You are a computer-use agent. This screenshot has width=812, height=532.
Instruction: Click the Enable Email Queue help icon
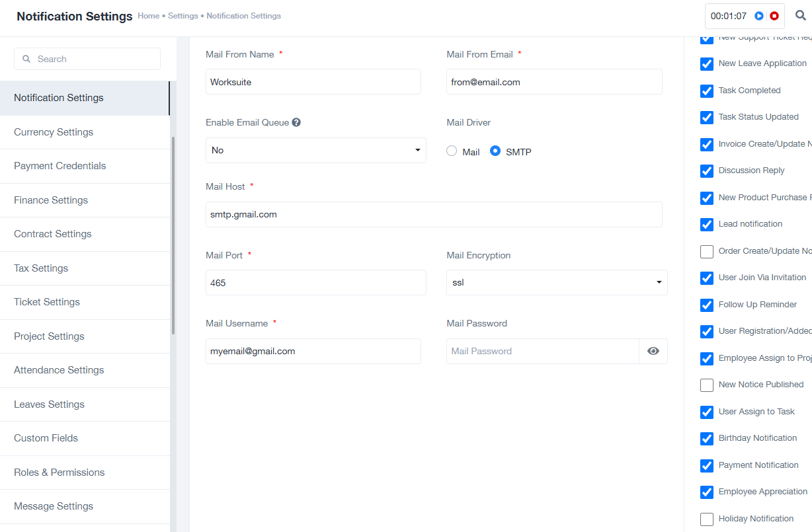pyautogui.click(x=296, y=122)
